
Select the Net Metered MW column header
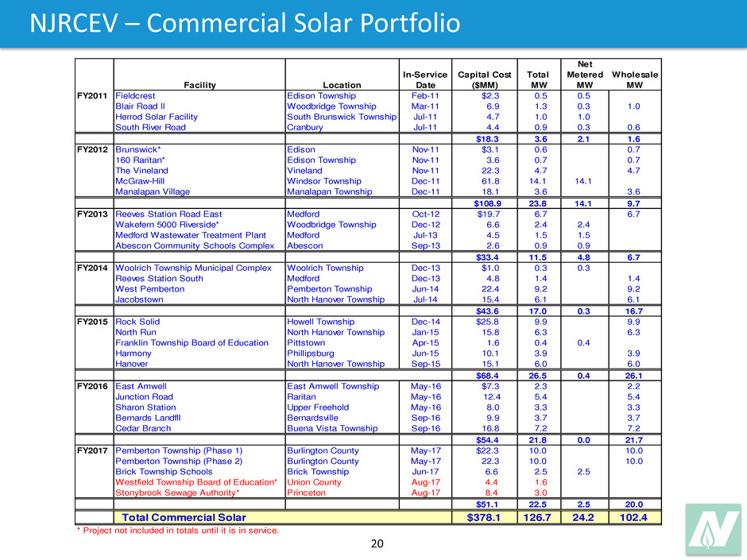coord(585,75)
